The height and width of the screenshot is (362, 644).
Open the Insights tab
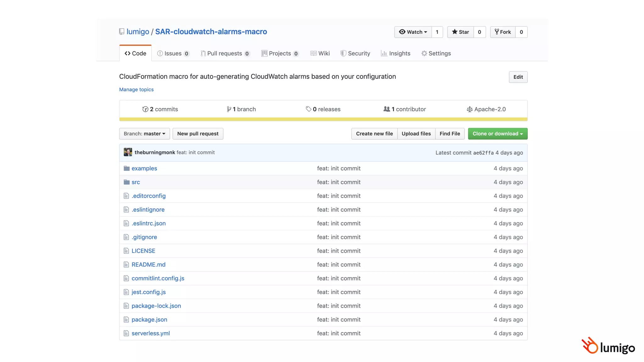396,53
